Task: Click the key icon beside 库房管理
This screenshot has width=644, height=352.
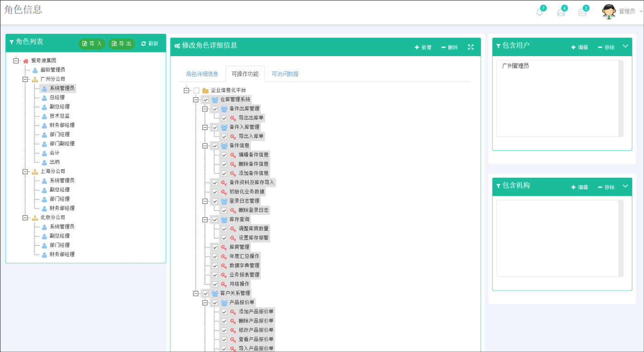Action: coord(224,247)
